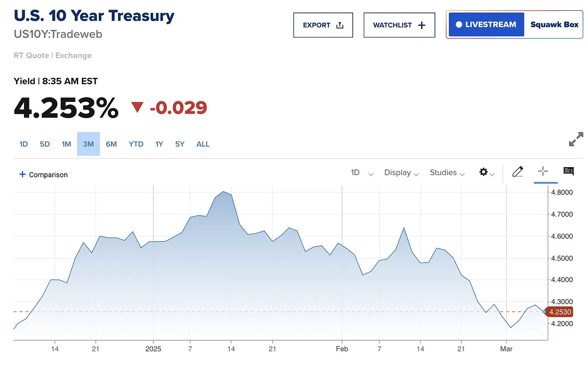The width and height of the screenshot is (588, 368).
Task: Activate the crosshair tool
Action: tap(543, 171)
